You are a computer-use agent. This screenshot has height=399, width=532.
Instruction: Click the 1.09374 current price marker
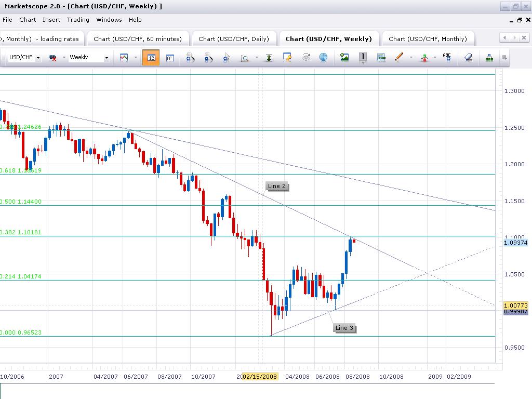click(x=515, y=242)
